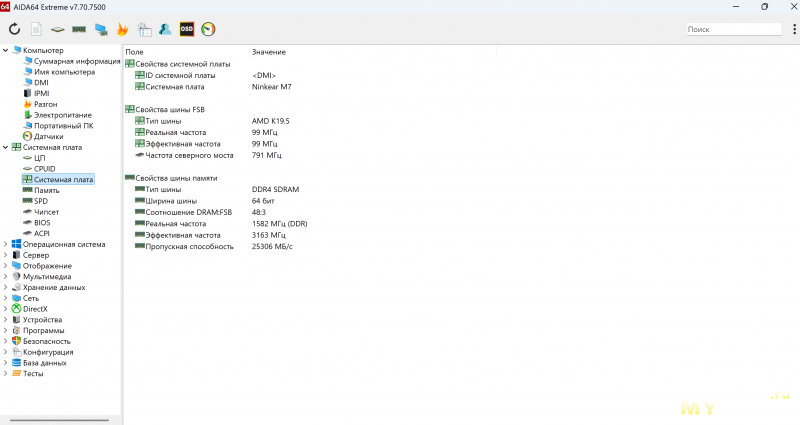Image resolution: width=800 pixels, height=425 pixels.
Task: Click the network monitor icon in toolbar
Action: pyautogui.click(x=101, y=29)
